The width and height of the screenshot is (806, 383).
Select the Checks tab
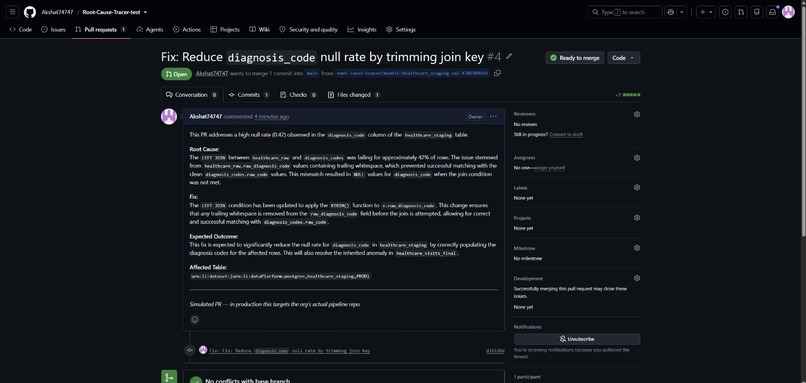point(298,95)
